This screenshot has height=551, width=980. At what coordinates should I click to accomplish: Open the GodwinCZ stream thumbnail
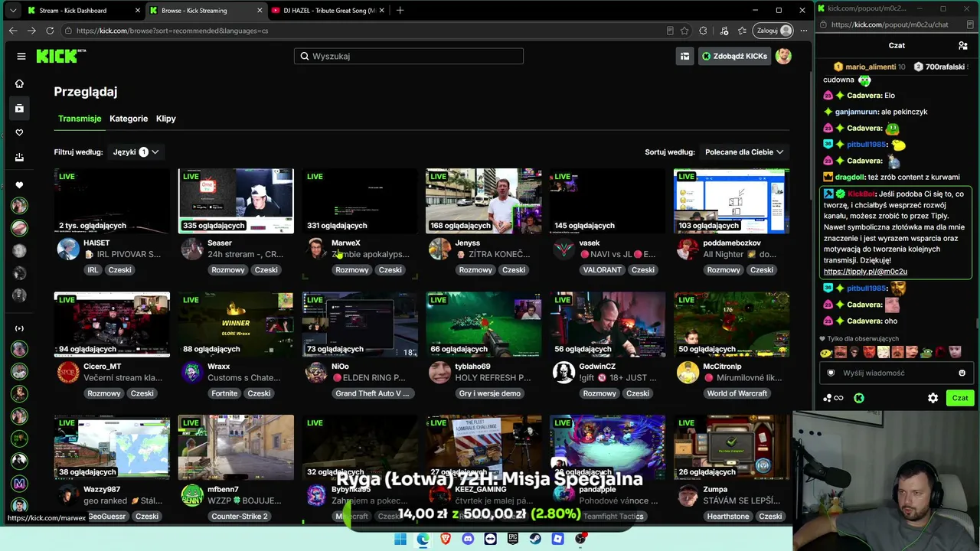(x=608, y=324)
